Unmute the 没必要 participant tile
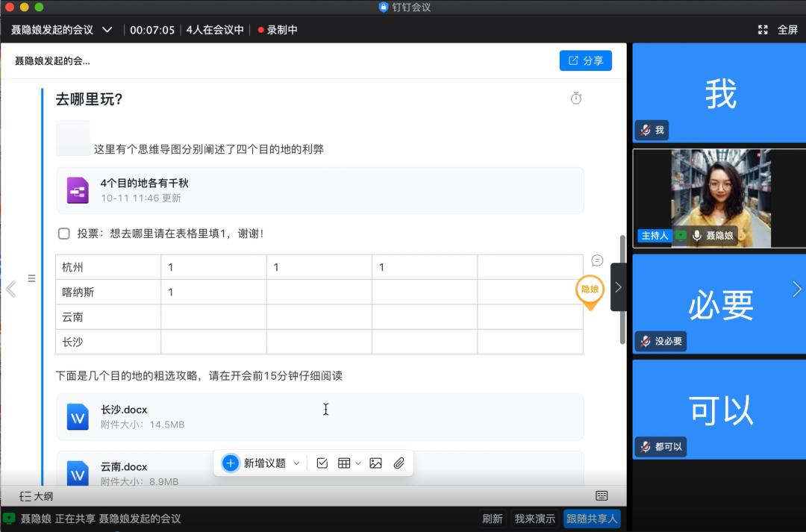Image resolution: width=806 pixels, height=532 pixels. pyautogui.click(x=644, y=341)
